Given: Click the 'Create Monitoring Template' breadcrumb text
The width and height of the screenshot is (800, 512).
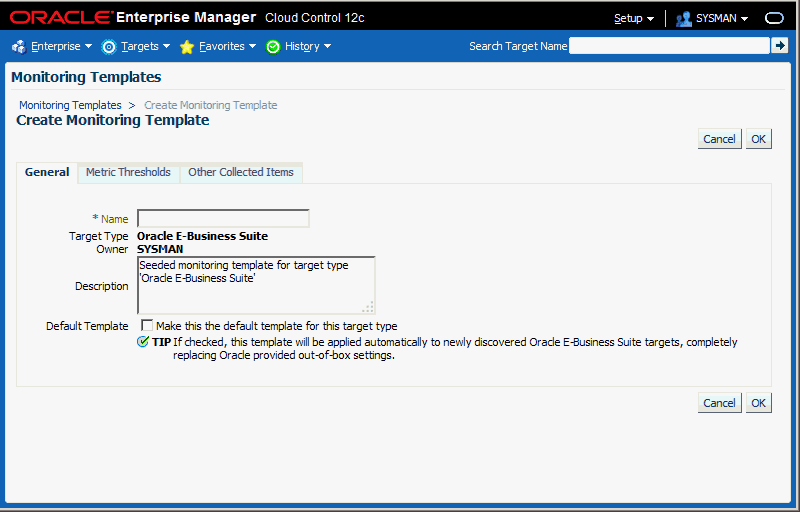Looking at the screenshot, I should pos(211,105).
